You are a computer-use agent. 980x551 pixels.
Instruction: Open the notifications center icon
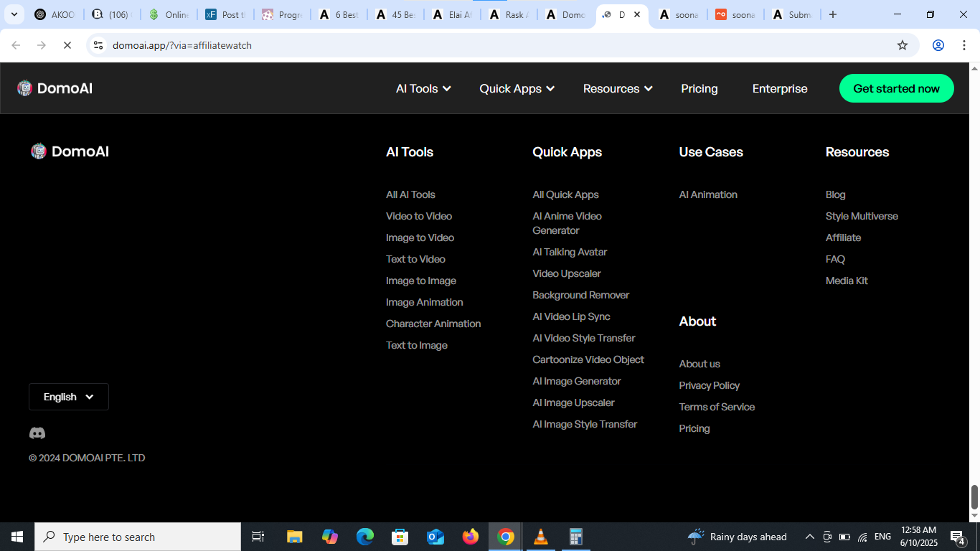click(x=958, y=537)
